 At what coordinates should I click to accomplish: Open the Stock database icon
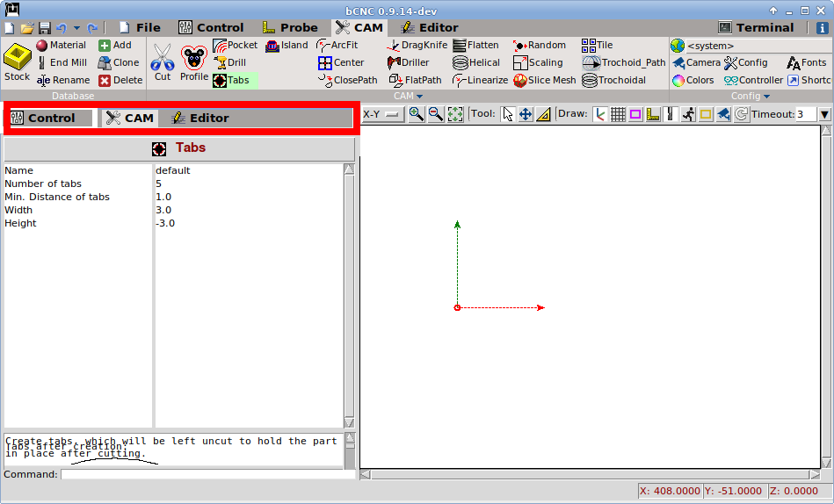17,63
